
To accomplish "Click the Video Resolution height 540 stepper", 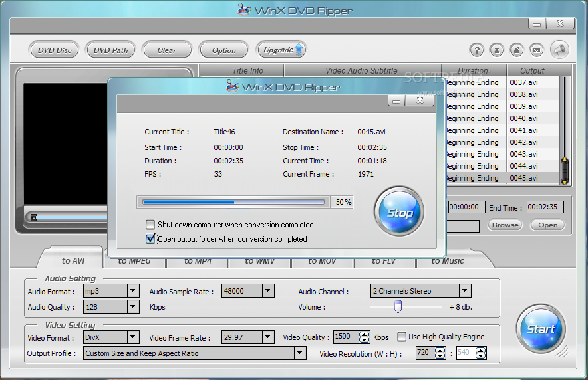I will pos(481,353).
